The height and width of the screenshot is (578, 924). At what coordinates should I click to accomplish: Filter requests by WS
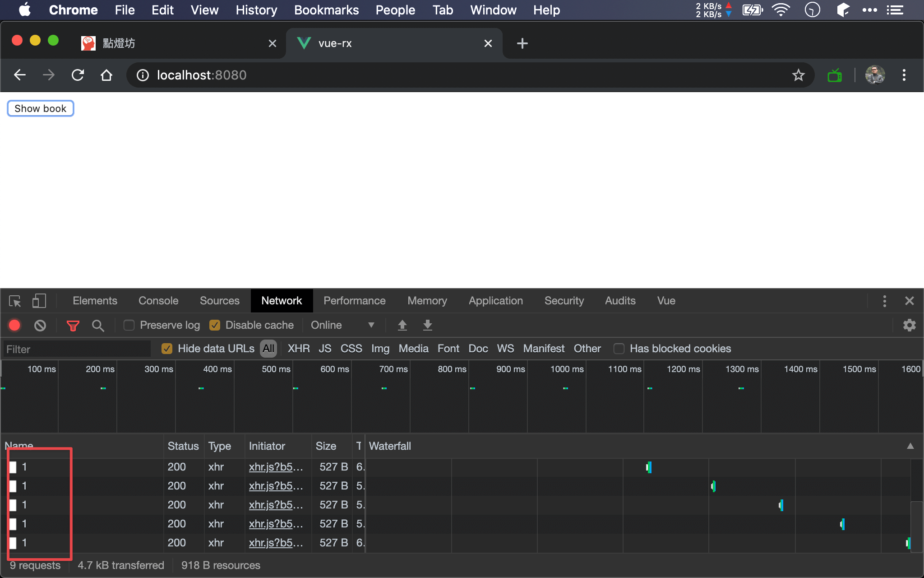coord(505,349)
